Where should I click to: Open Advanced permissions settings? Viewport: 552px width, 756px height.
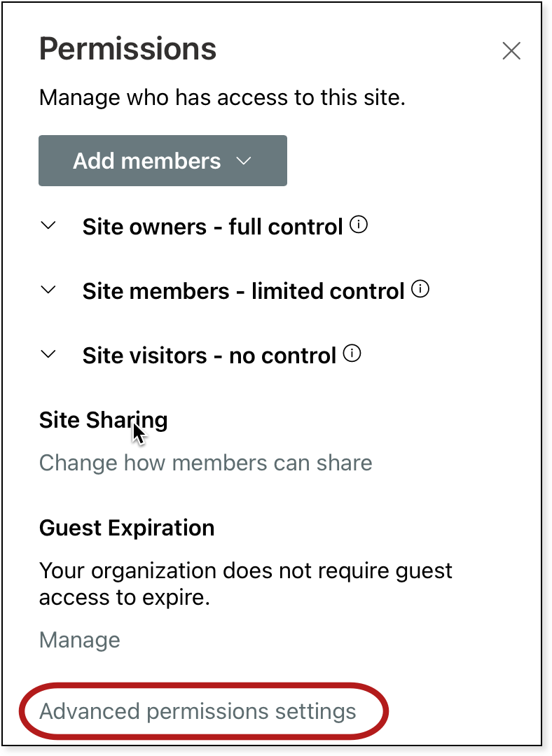pos(198,712)
